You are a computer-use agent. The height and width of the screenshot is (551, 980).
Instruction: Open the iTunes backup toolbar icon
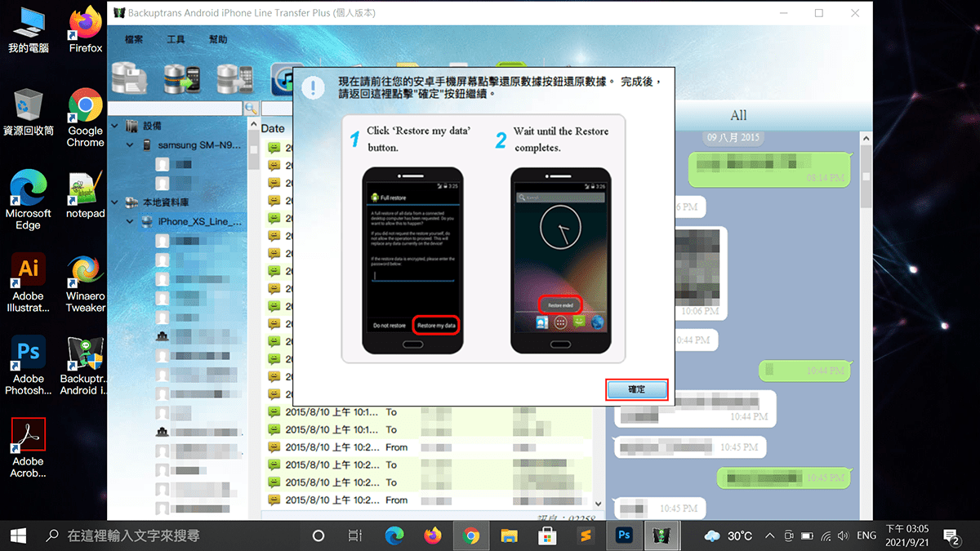click(284, 81)
